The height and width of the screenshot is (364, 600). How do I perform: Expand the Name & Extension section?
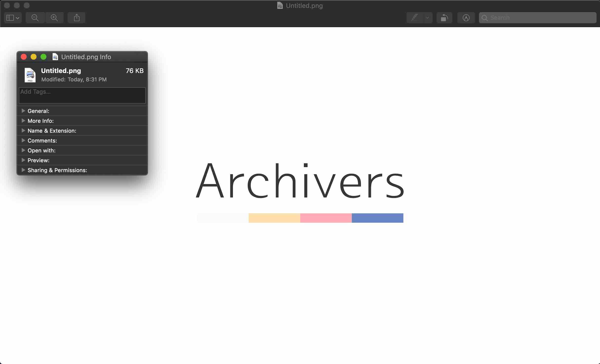23,130
